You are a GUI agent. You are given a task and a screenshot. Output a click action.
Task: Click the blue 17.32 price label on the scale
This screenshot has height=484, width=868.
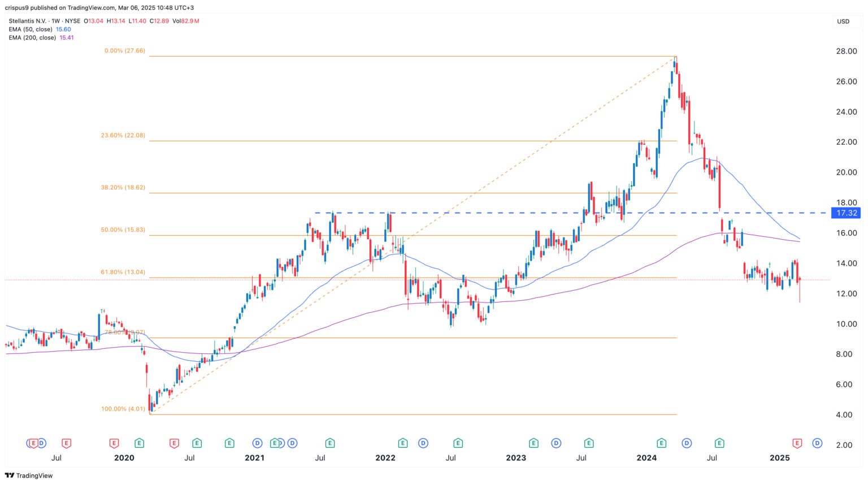point(847,213)
